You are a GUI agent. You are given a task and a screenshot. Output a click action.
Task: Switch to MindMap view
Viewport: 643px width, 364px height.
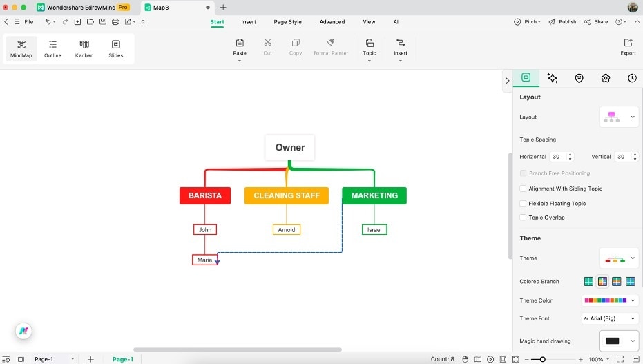21,48
